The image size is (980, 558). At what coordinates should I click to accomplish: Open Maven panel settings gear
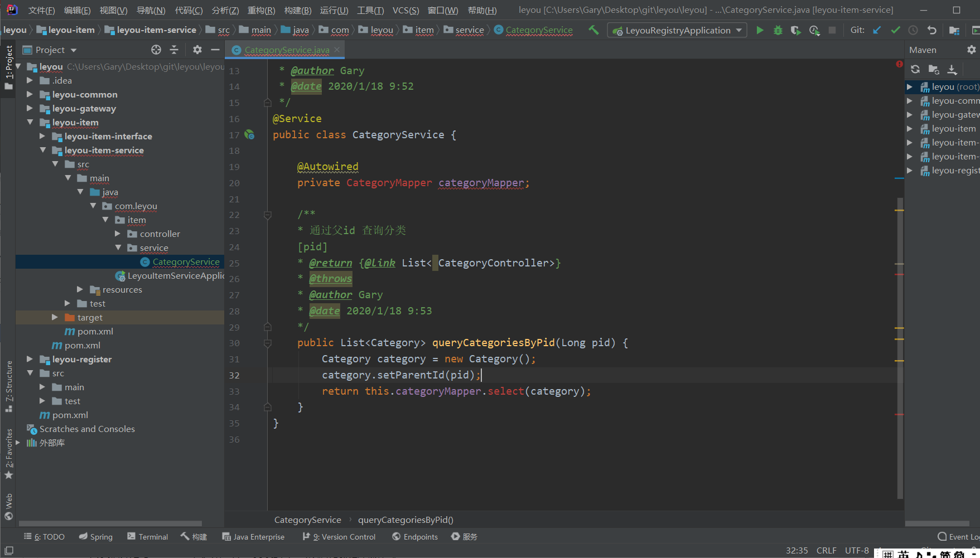tap(971, 50)
